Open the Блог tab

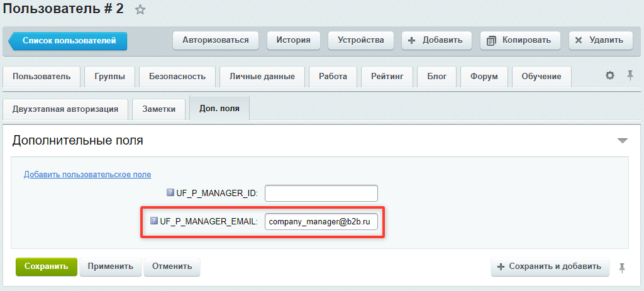pyautogui.click(x=436, y=77)
